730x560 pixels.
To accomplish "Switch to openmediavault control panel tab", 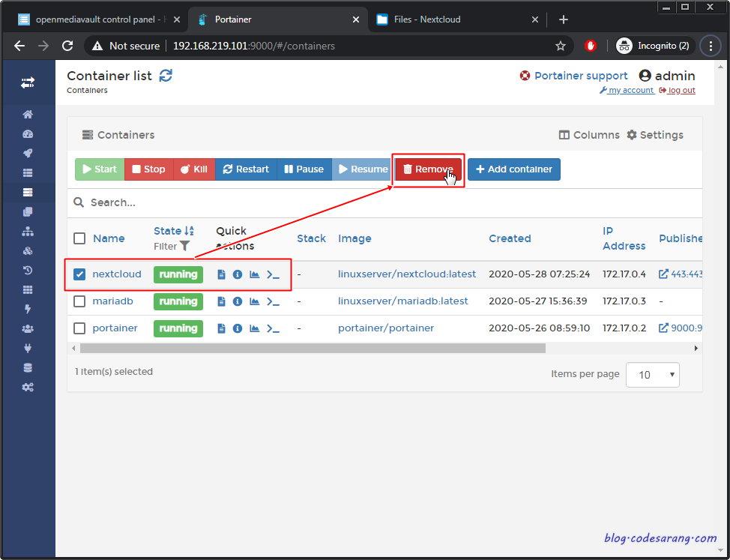I will click(x=94, y=19).
